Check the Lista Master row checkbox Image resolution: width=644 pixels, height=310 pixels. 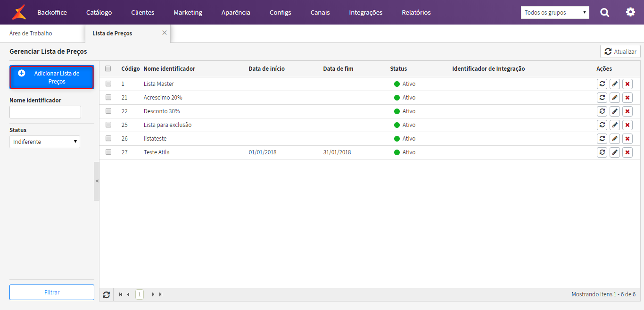click(108, 84)
